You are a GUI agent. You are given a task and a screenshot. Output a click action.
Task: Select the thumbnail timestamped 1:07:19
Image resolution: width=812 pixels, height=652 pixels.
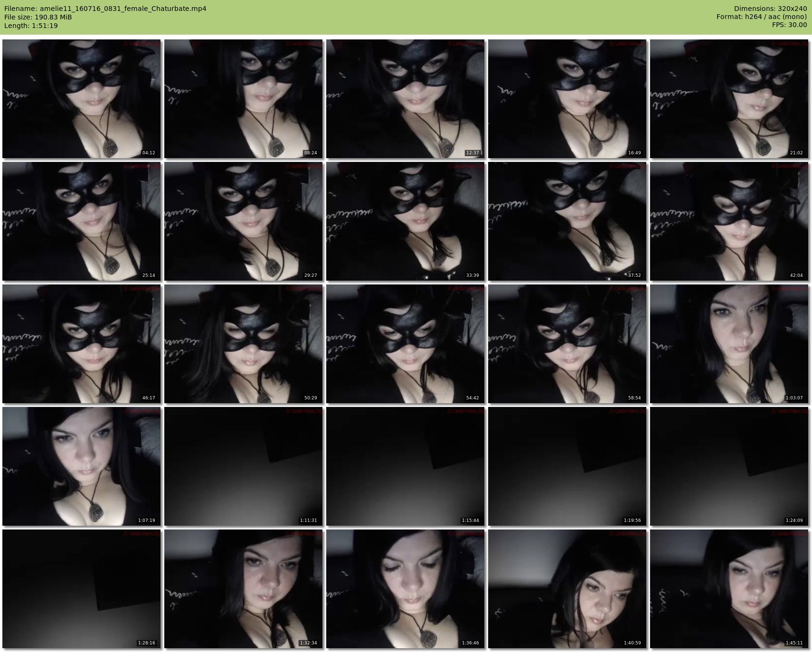[x=81, y=466]
